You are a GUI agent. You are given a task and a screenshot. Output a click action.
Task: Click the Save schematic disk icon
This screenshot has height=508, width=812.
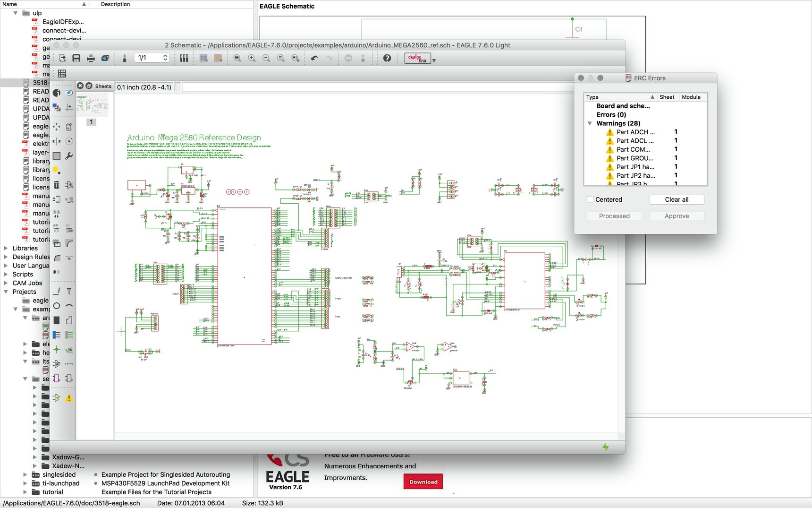tap(76, 58)
